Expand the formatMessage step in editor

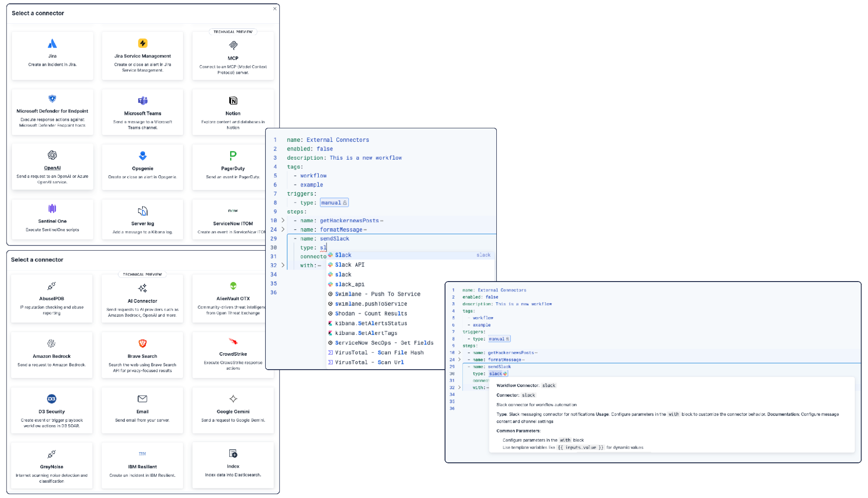[x=283, y=229]
